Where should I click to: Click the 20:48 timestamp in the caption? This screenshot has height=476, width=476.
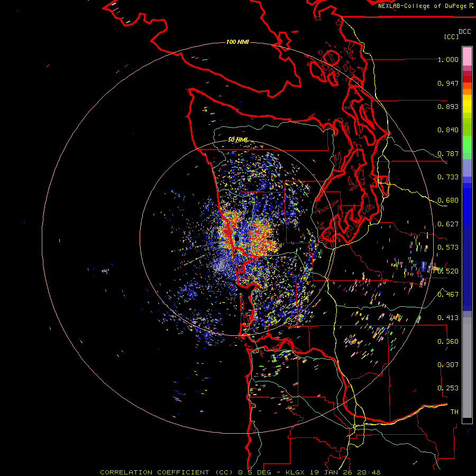click(369, 472)
